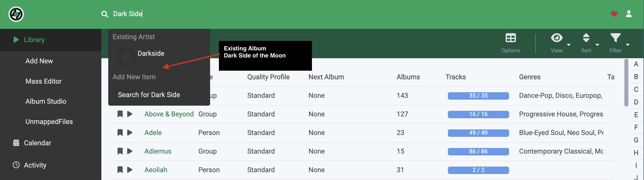Open the Lidarr home via the logo icon
This screenshot has width=644, height=180.
coord(15,14)
